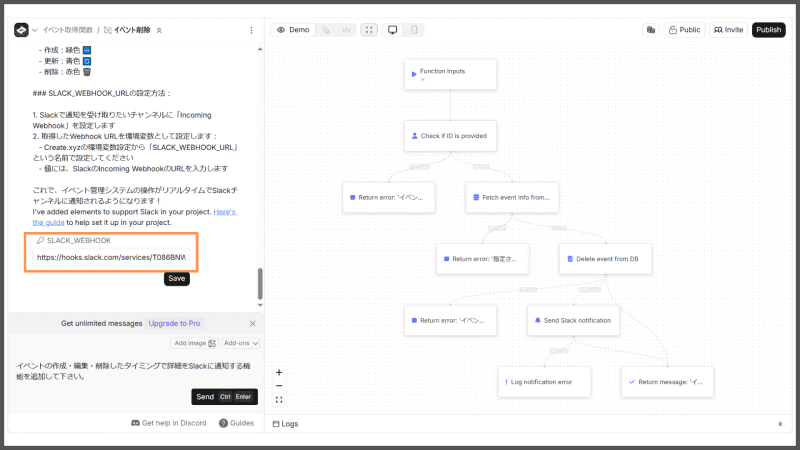The image size is (800, 450).
Task: Save the SLACK_WEBHOOK value
Action: [x=177, y=279]
